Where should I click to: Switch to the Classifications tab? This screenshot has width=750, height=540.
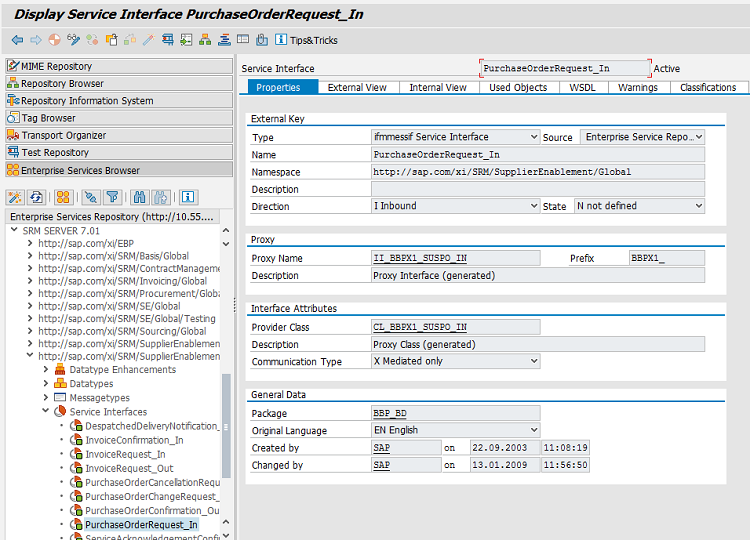[x=708, y=87]
